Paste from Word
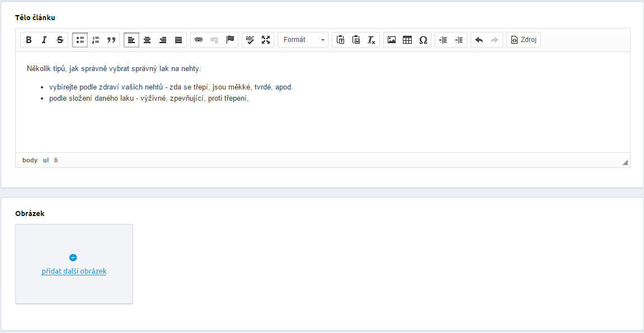Image resolution: width=644 pixels, height=333 pixels. tap(356, 40)
